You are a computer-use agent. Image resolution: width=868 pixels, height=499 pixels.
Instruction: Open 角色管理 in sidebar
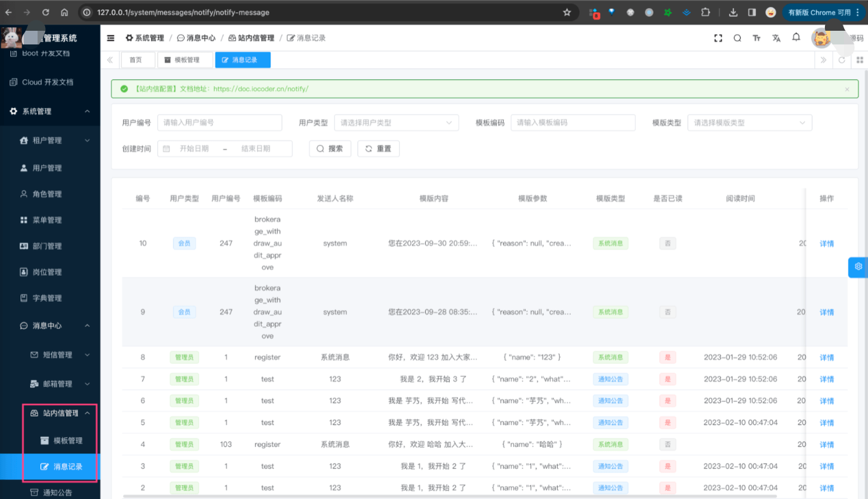click(50, 194)
